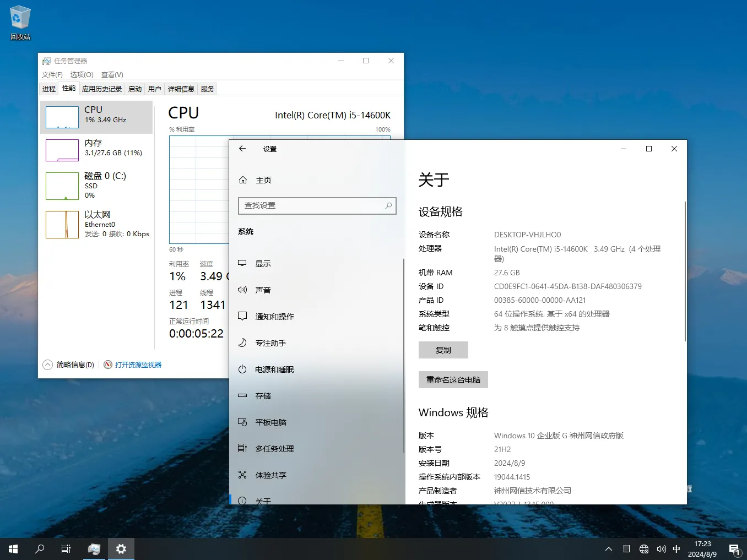The width and height of the screenshot is (747, 560).
Task: Open Tablet (平板电脑) settings
Action: coord(273,422)
